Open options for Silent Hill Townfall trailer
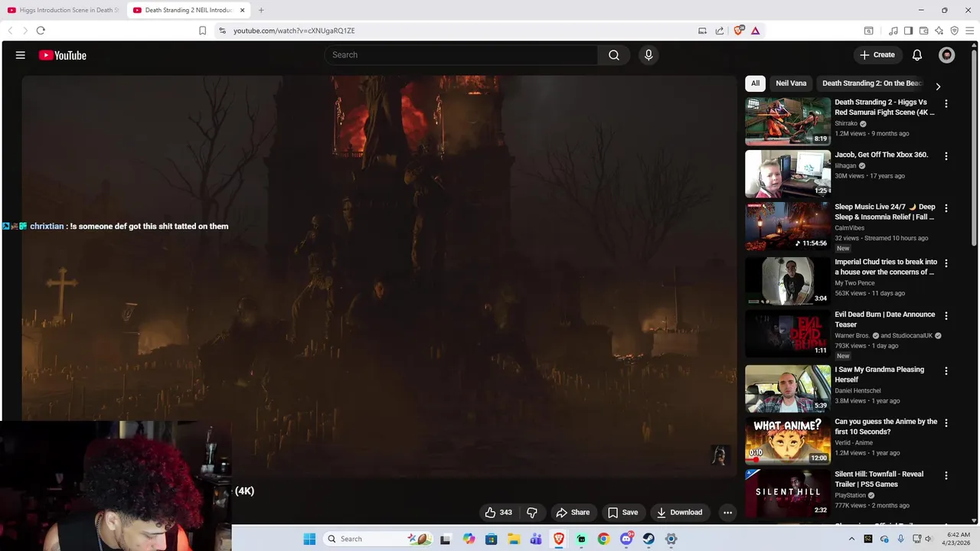The width and height of the screenshot is (980, 551). coord(946,475)
